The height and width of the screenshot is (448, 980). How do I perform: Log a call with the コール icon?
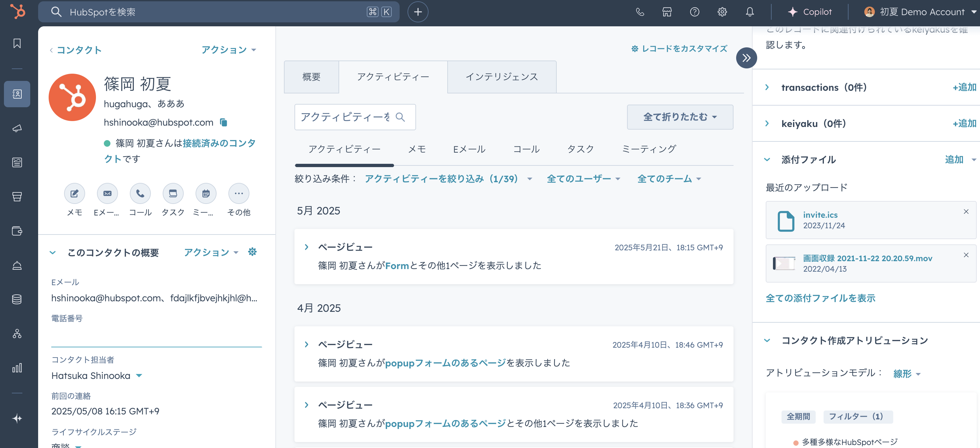[x=140, y=193]
